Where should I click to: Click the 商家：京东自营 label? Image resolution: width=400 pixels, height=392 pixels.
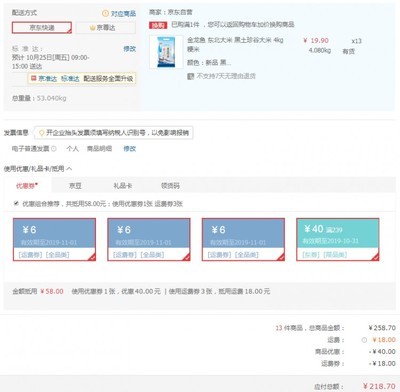coord(171,12)
